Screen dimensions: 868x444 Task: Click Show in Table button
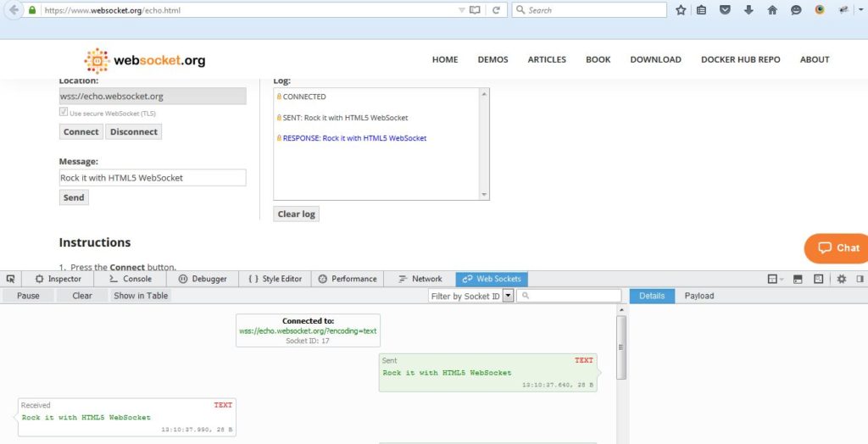click(x=141, y=296)
